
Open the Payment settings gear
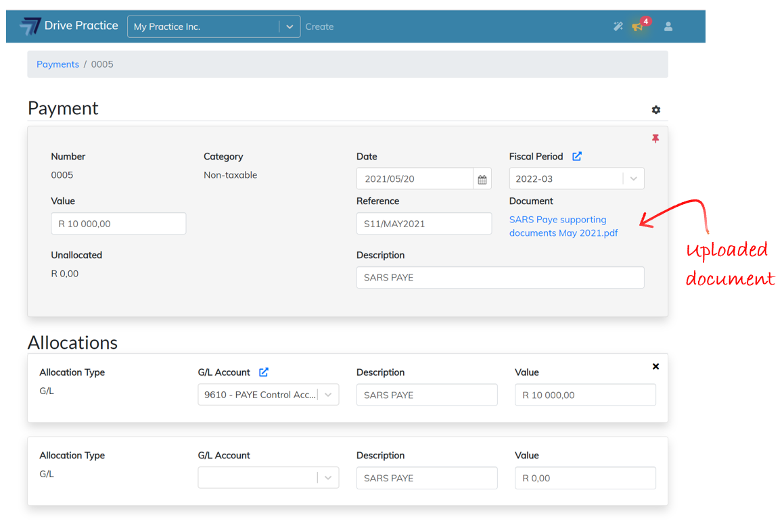tap(656, 110)
